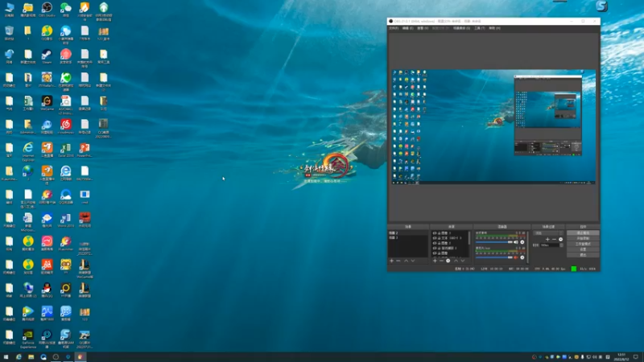
Task: Open desktop audio (桌面音频) settings gear in mixer
Action: (522, 242)
